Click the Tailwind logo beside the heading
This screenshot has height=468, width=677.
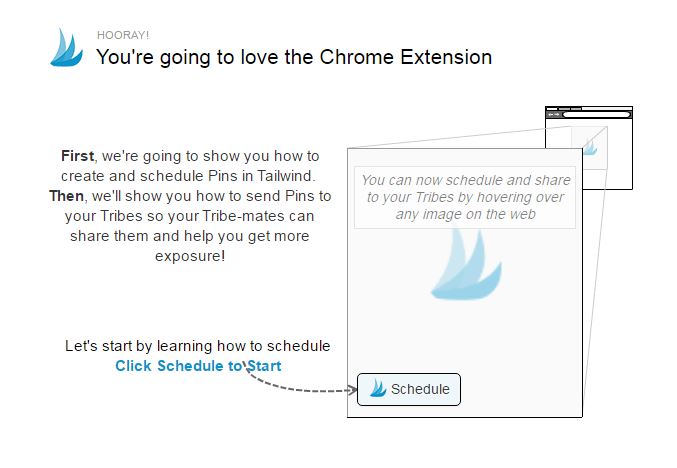[x=66, y=47]
